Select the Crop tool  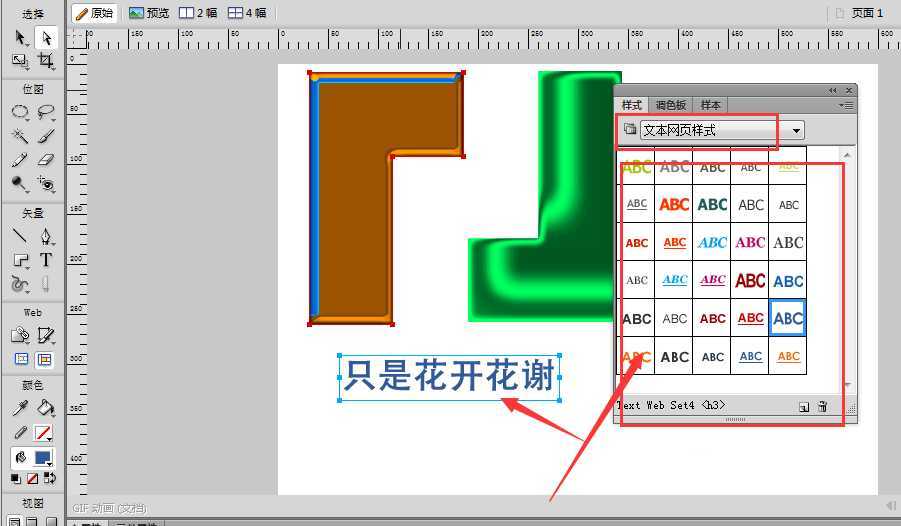(x=46, y=60)
